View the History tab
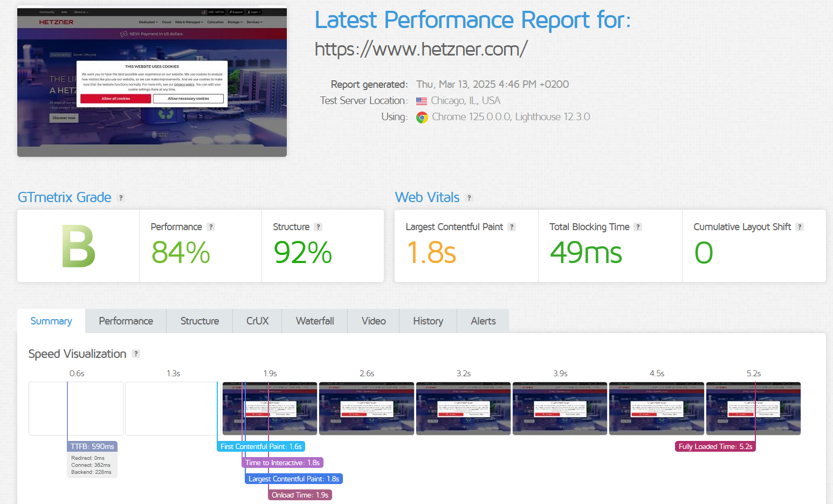This screenshot has height=504, width=833. [x=428, y=321]
